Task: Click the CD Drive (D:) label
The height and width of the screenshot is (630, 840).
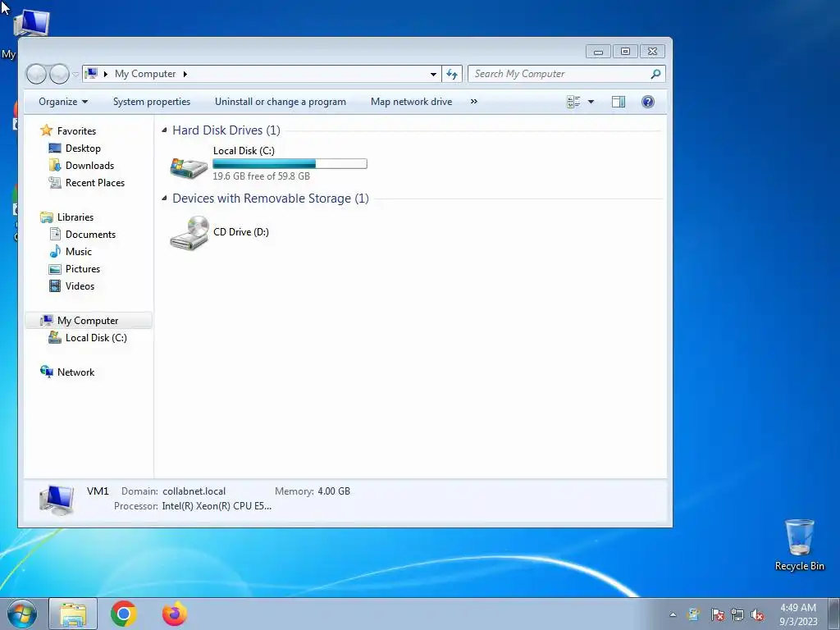Action: (x=241, y=232)
